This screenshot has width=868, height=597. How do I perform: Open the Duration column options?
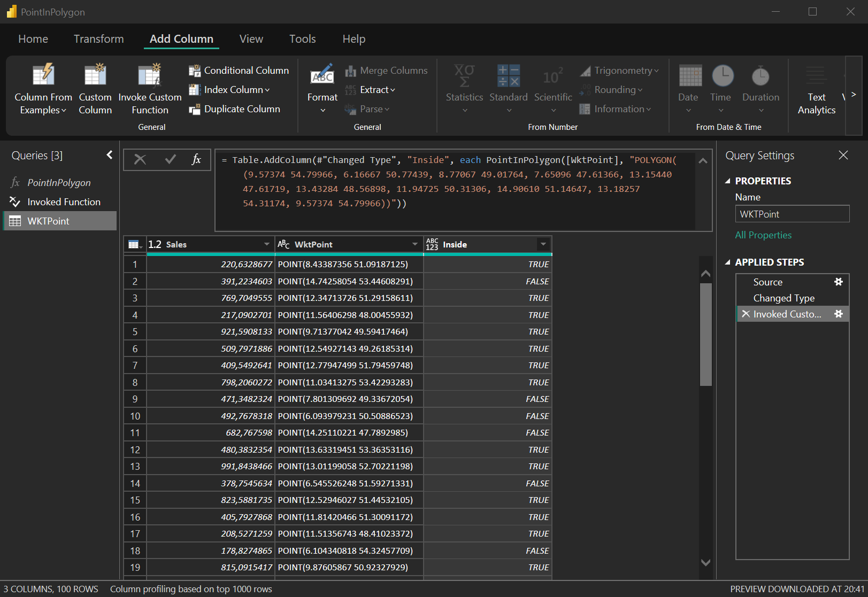(761, 89)
